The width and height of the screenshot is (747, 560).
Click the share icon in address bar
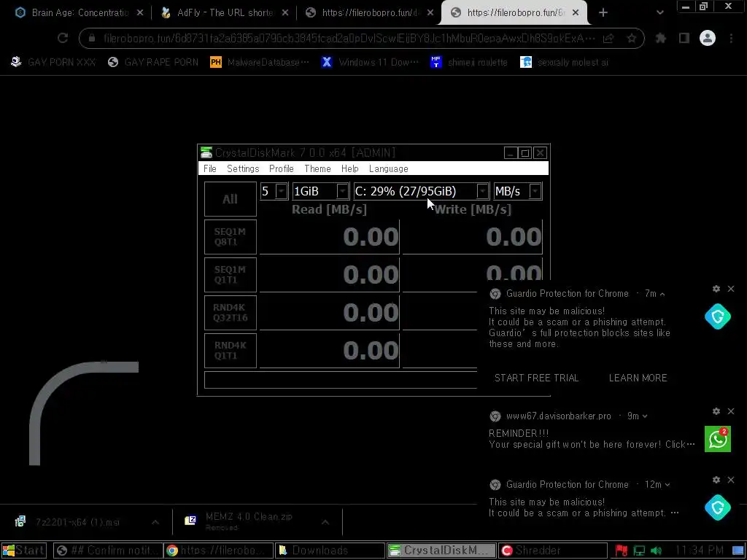(608, 38)
